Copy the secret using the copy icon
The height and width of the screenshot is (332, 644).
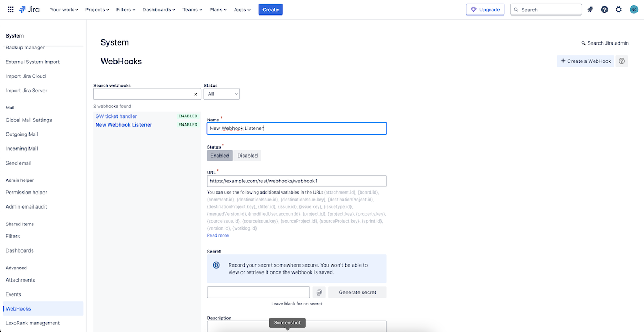319,292
